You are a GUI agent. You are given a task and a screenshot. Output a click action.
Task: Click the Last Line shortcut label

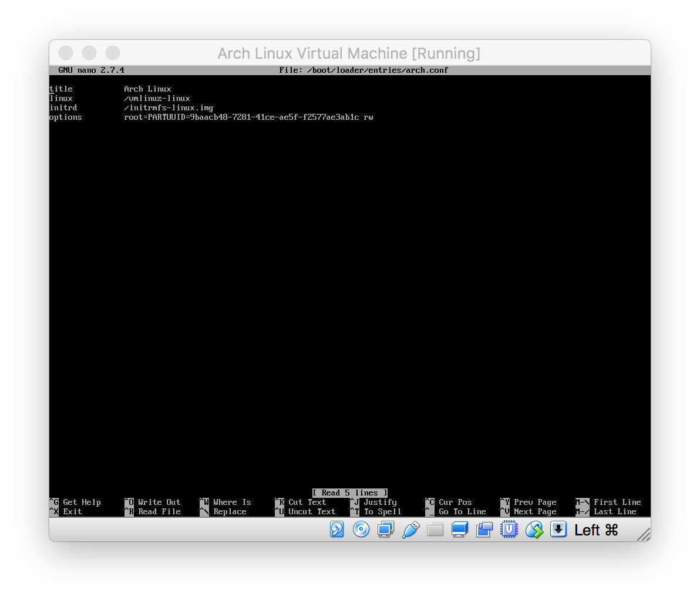tap(615, 511)
